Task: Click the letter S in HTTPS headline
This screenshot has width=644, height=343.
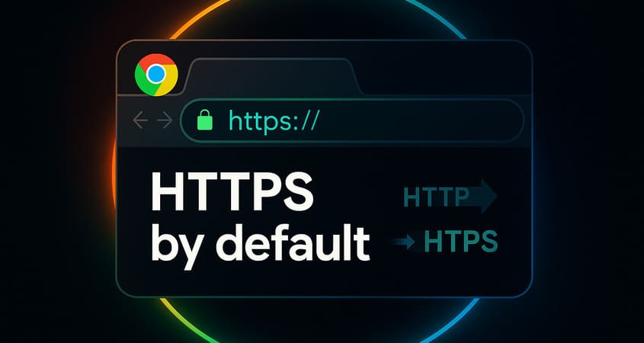Action: tap(296, 191)
